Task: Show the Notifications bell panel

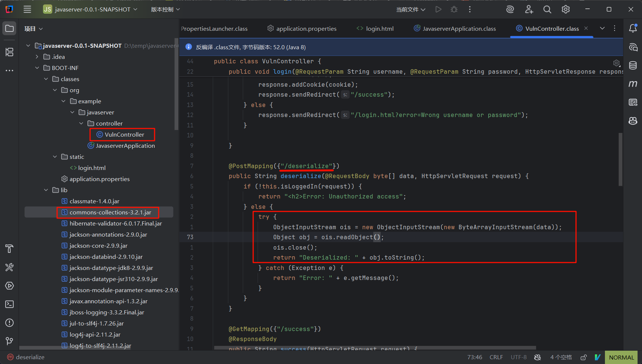Action: [x=633, y=29]
